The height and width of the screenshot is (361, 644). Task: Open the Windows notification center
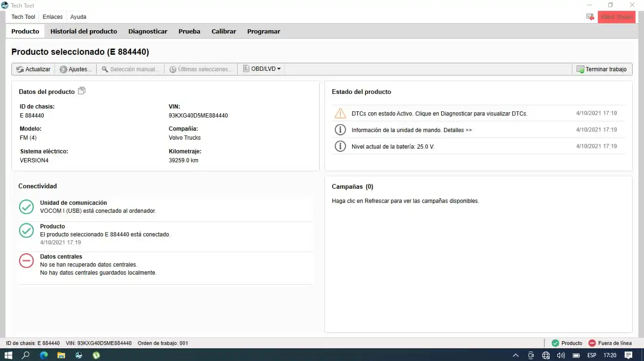(628, 355)
